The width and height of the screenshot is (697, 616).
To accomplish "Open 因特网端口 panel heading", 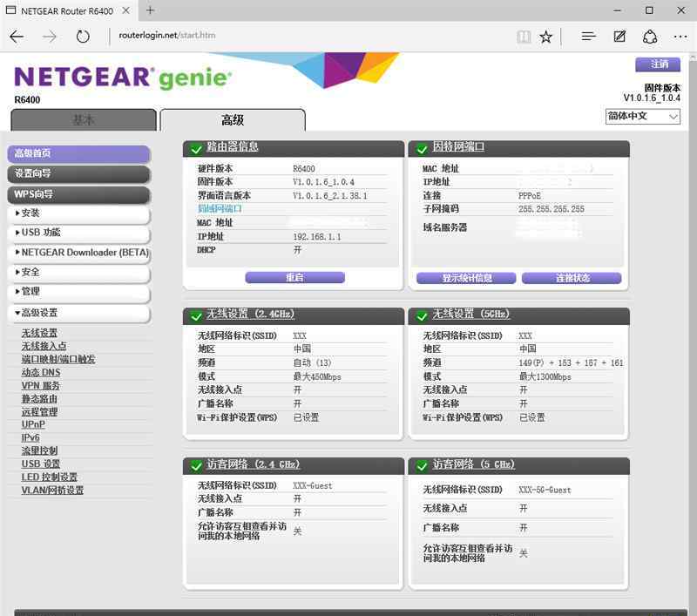I will [458, 147].
